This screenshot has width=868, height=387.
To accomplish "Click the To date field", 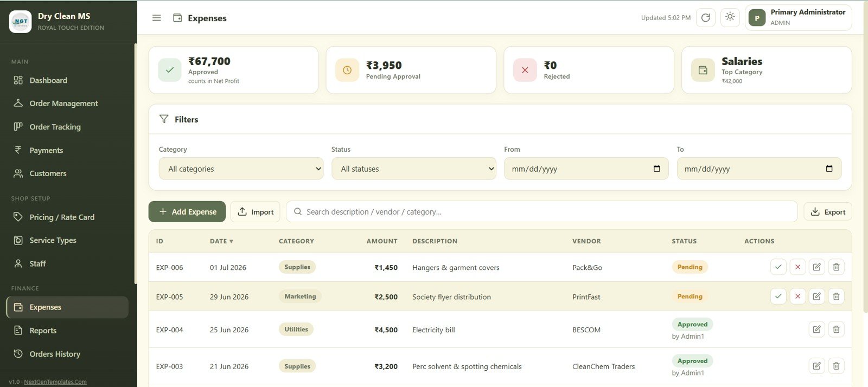I will [x=759, y=169].
